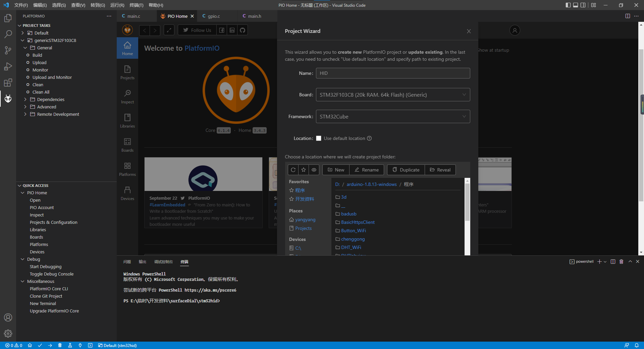Switch to the gpio.c editor tab
Image resolution: width=644 pixels, height=349 pixels.
click(x=214, y=16)
